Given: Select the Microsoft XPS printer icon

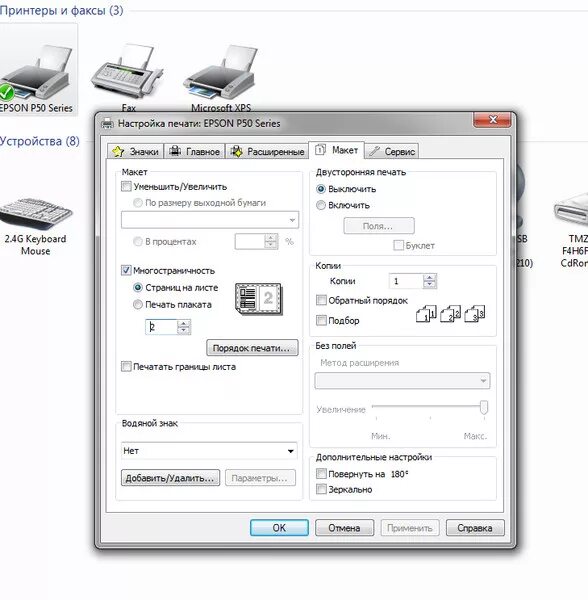Looking at the screenshot, I should [x=220, y=72].
